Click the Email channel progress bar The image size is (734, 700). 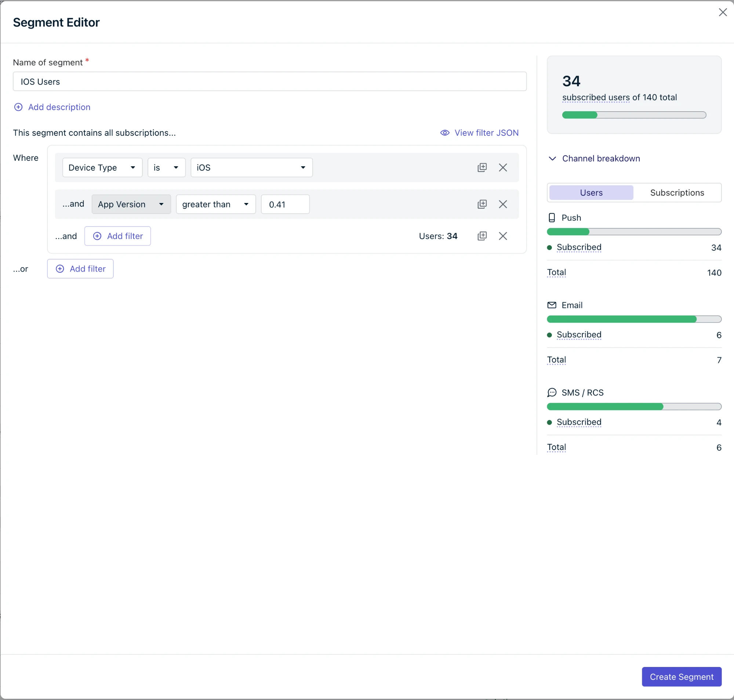pyautogui.click(x=634, y=319)
